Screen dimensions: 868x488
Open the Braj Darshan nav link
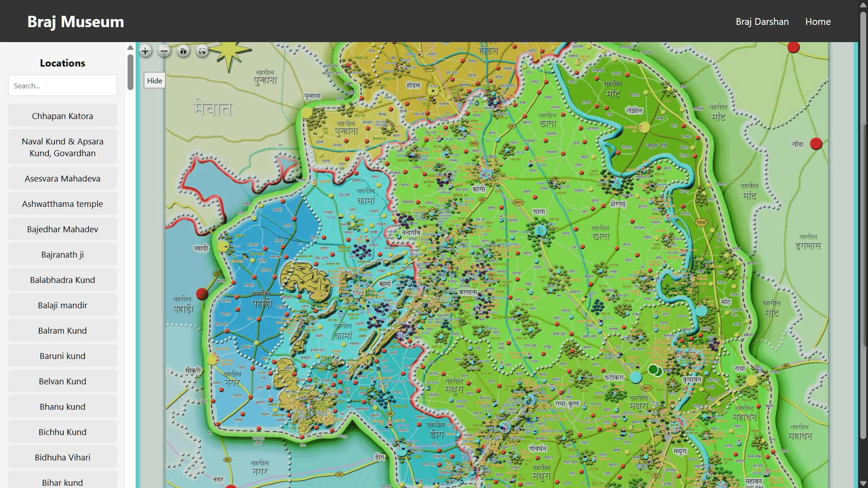click(x=762, y=22)
